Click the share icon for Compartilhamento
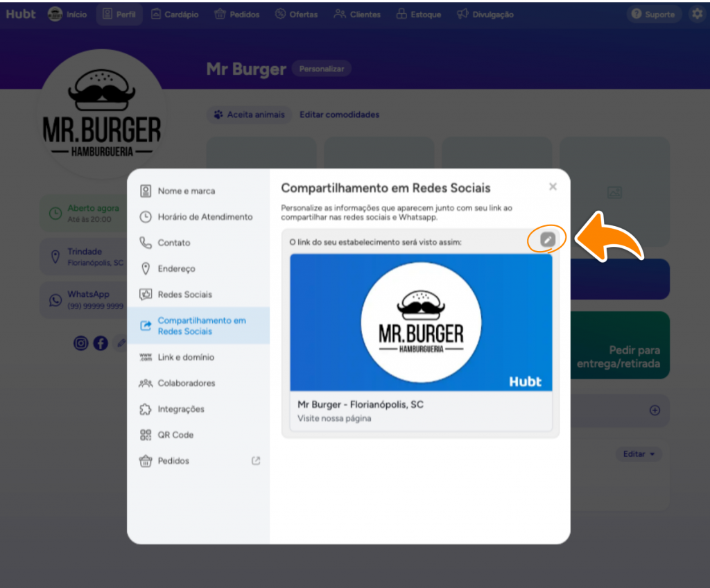 click(x=146, y=326)
